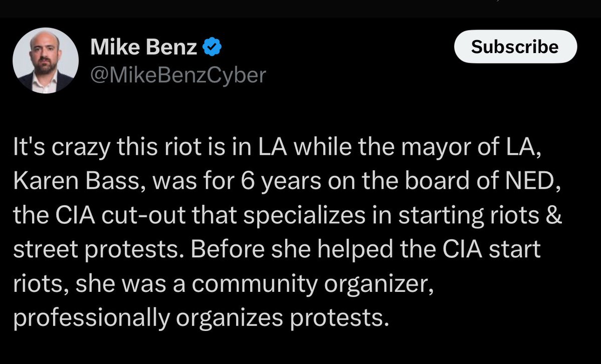Open the @MikeBenzCyber handle

[x=178, y=75]
